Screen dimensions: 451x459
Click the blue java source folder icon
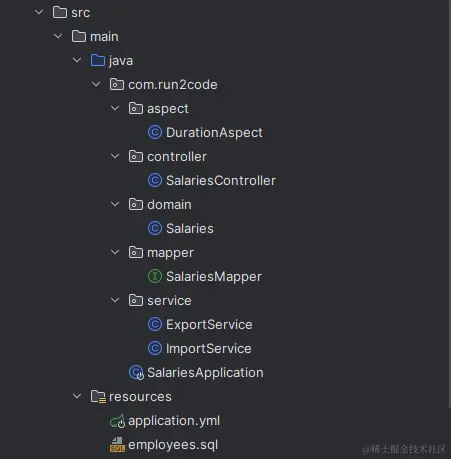click(98, 60)
